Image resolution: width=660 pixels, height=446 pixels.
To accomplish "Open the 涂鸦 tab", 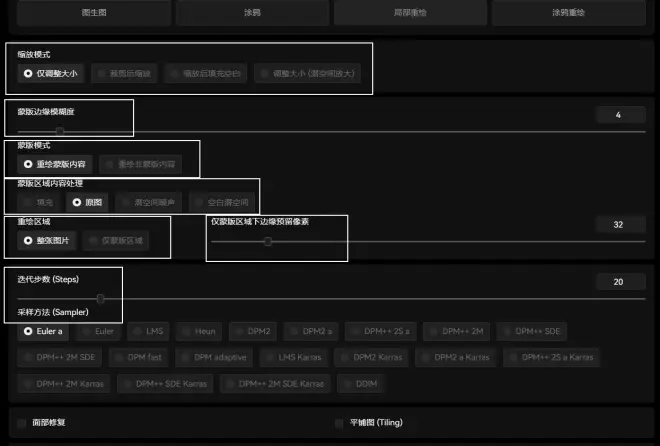I will click(x=253, y=13).
